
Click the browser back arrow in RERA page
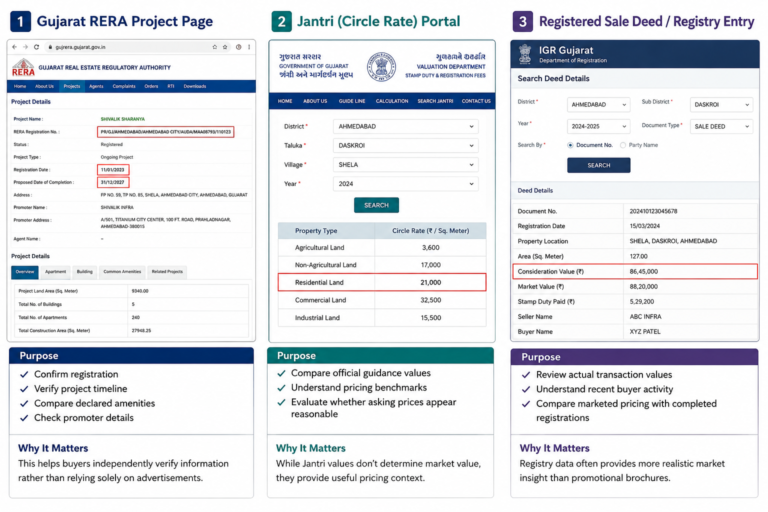(15, 47)
